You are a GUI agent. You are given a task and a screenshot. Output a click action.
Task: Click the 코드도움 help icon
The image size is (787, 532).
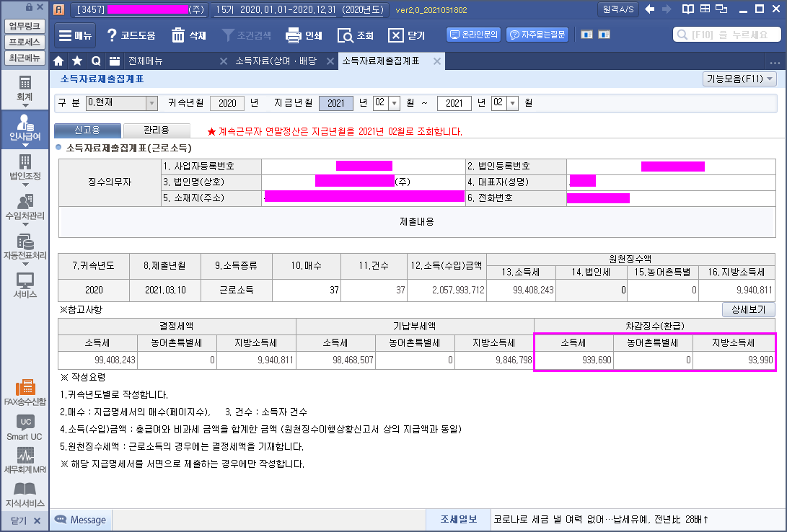131,35
